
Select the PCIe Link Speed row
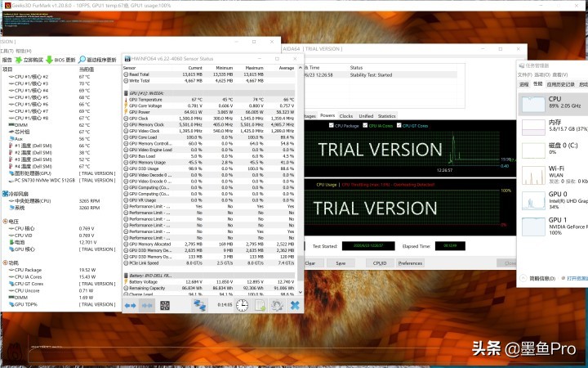click(x=210, y=263)
